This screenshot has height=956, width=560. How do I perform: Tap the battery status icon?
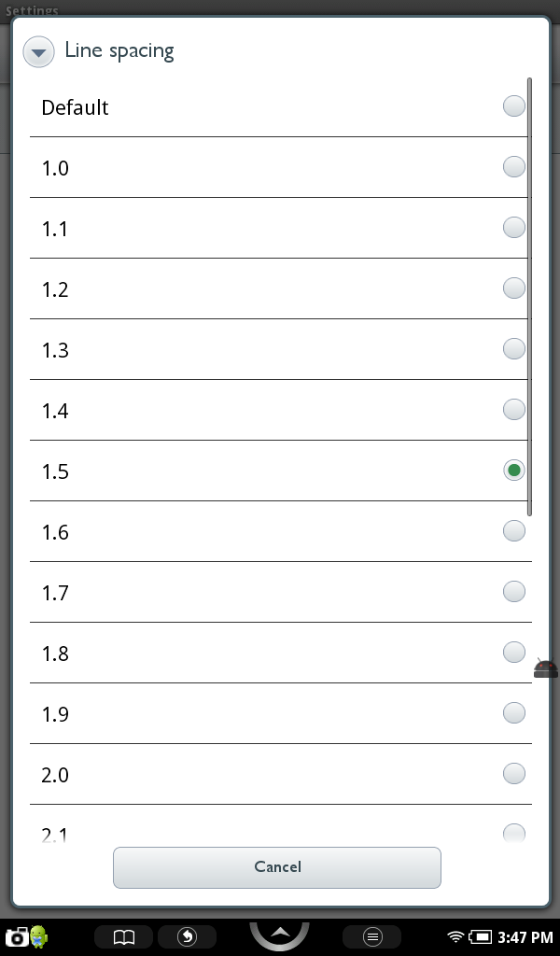pyautogui.click(x=481, y=936)
